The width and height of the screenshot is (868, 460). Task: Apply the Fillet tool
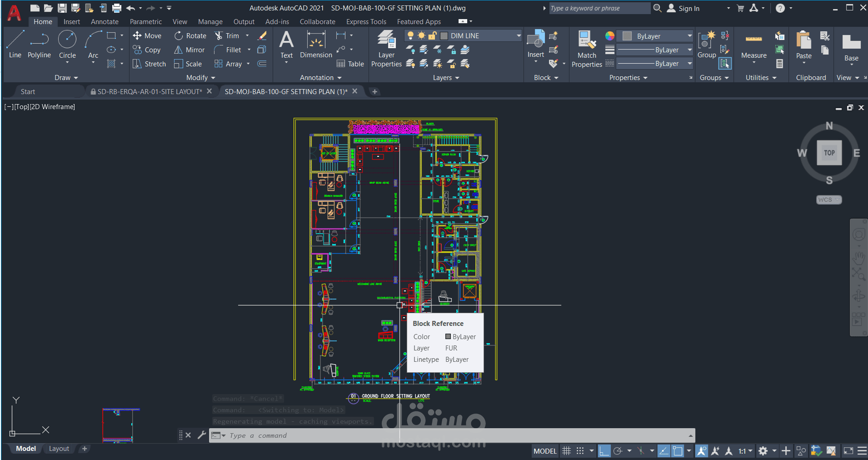tap(228, 50)
